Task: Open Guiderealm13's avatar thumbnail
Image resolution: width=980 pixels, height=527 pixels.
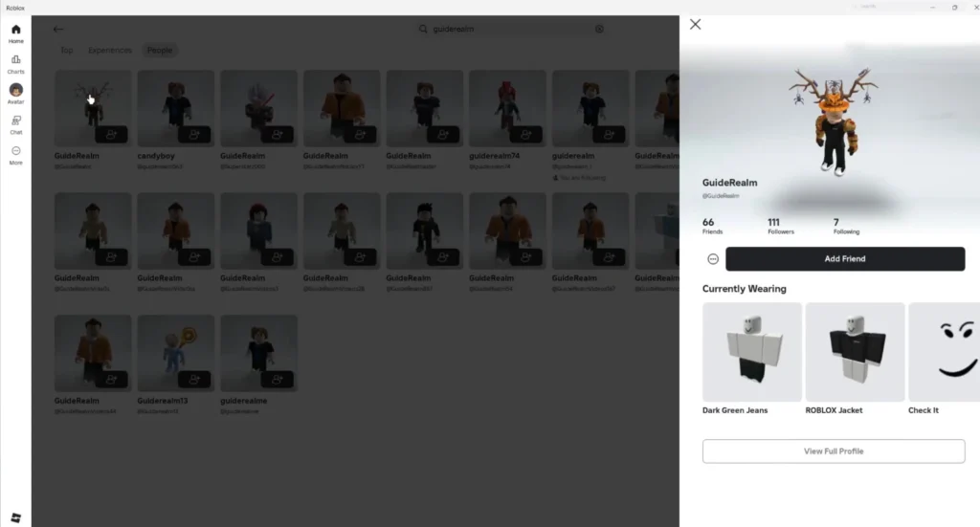Action: point(176,353)
